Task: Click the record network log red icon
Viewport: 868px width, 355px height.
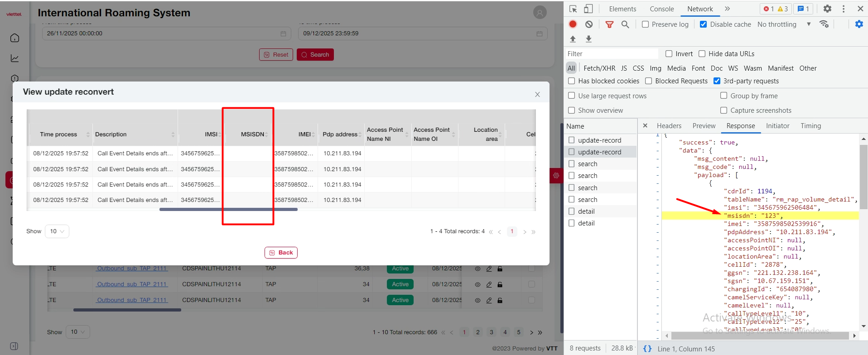Action: click(573, 24)
